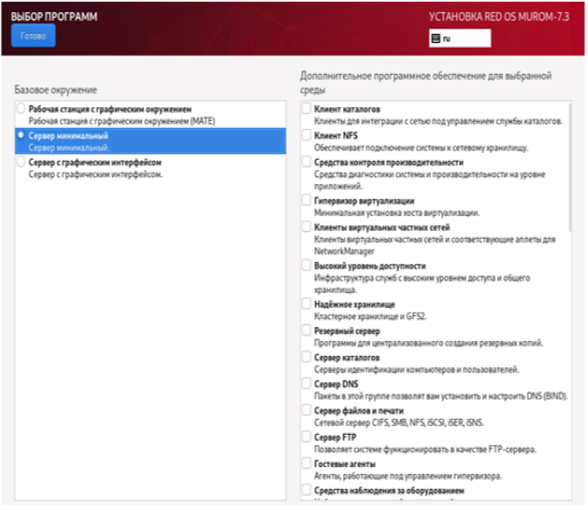
Task: Click Серверы идентификации компьютеров и пользователей text
Action: pyautogui.click(x=417, y=369)
